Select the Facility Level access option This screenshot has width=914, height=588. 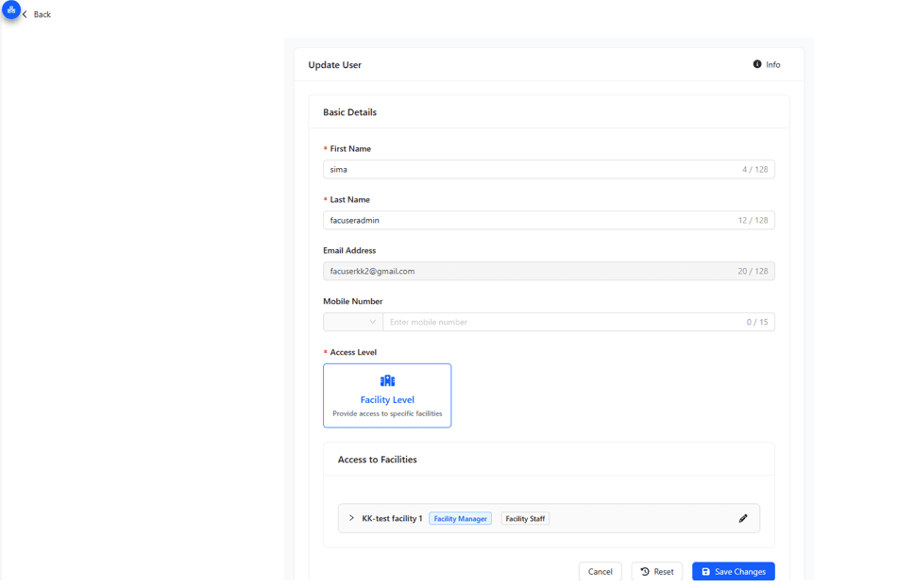(387, 395)
